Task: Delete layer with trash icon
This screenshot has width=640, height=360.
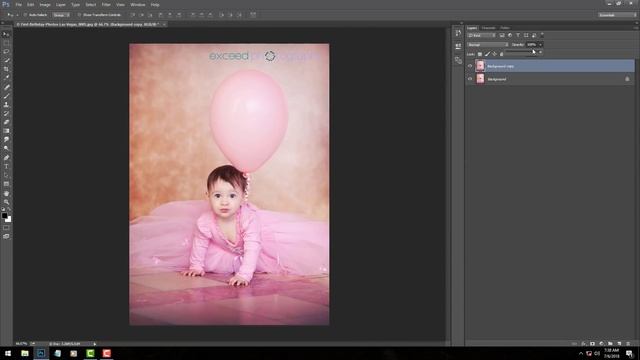Action: (628, 344)
